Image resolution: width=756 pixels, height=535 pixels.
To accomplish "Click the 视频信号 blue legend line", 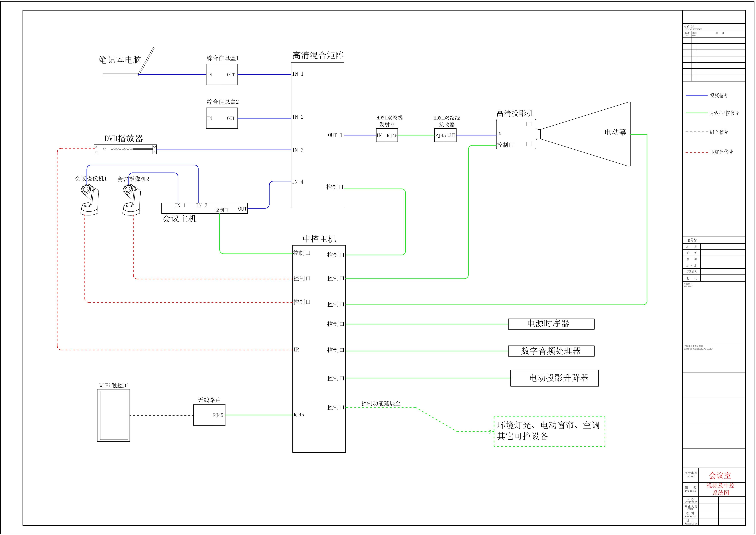I will (x=697, y=95).
